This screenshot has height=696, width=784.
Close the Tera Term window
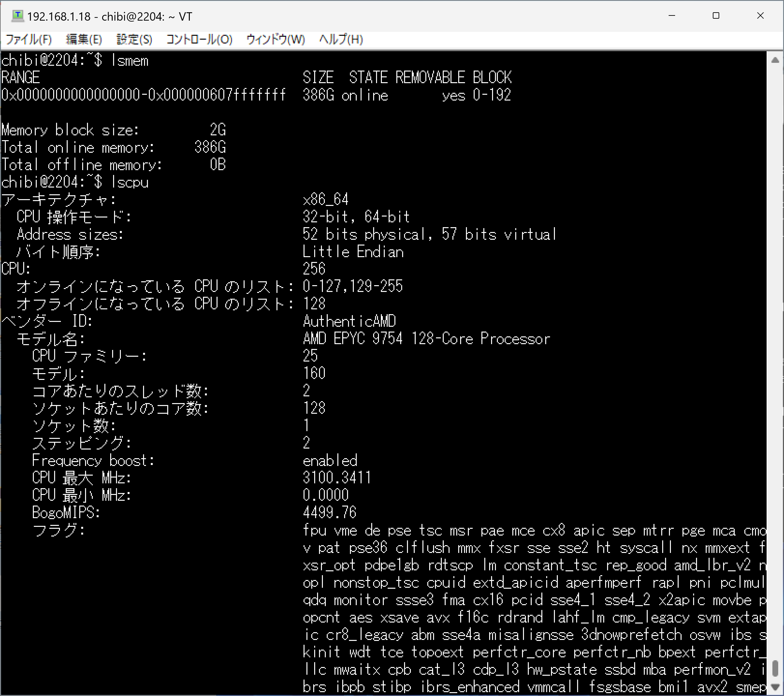(x=760, y=16)
